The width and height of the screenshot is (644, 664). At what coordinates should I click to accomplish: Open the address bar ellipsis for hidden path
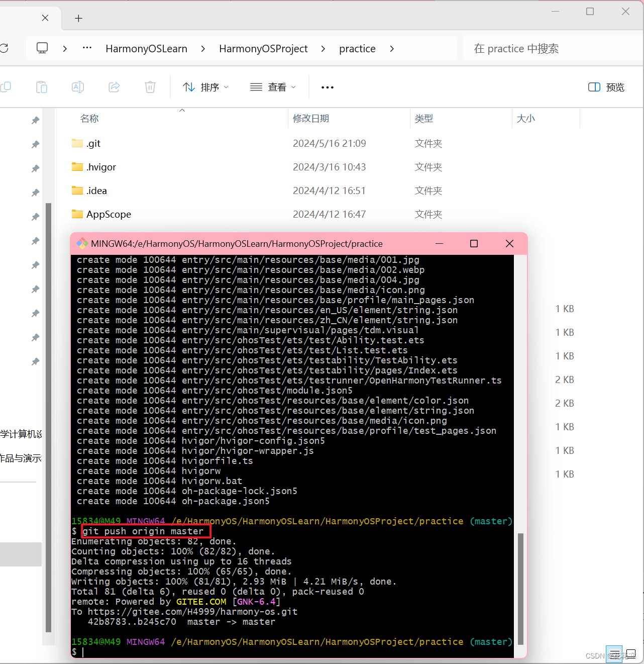tap(87, 48)
